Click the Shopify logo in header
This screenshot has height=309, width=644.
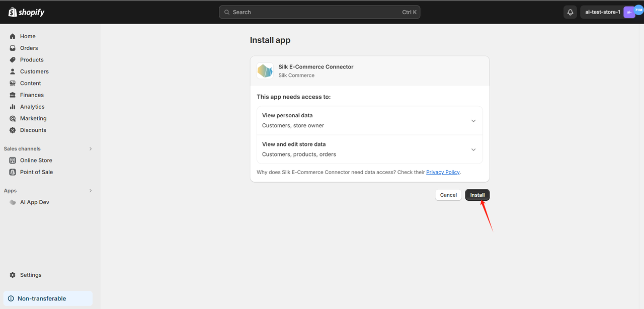point(26,12)
